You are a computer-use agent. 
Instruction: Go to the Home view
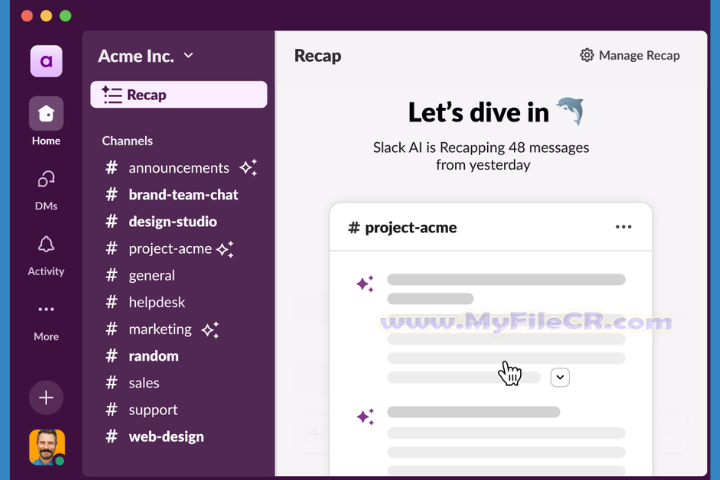[46, 121]
